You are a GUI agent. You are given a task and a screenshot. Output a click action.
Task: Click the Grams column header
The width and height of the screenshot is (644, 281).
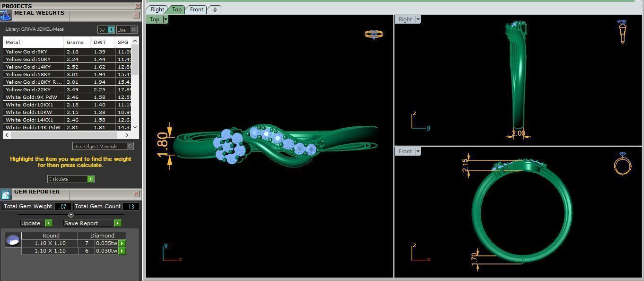point(77,42)
